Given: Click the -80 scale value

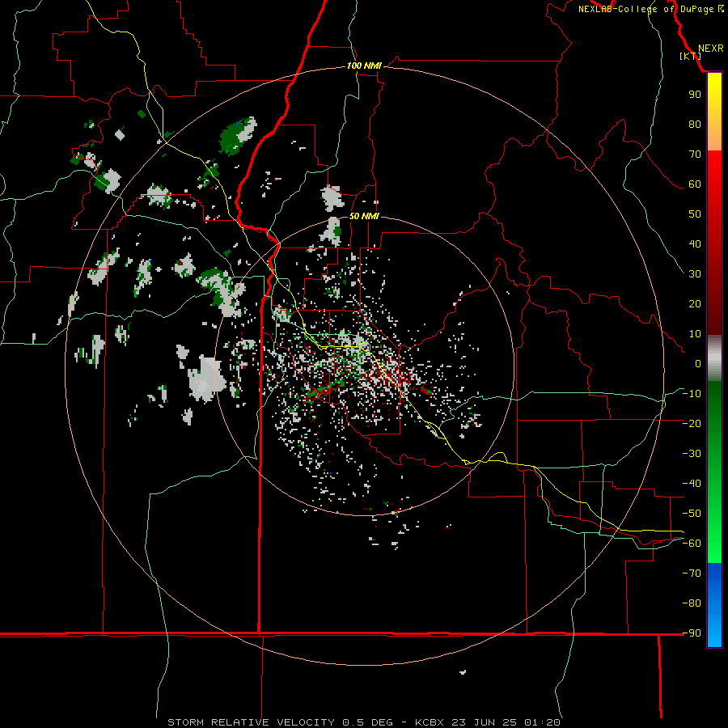Looking at the screenshot, I should tap(692, 603).
